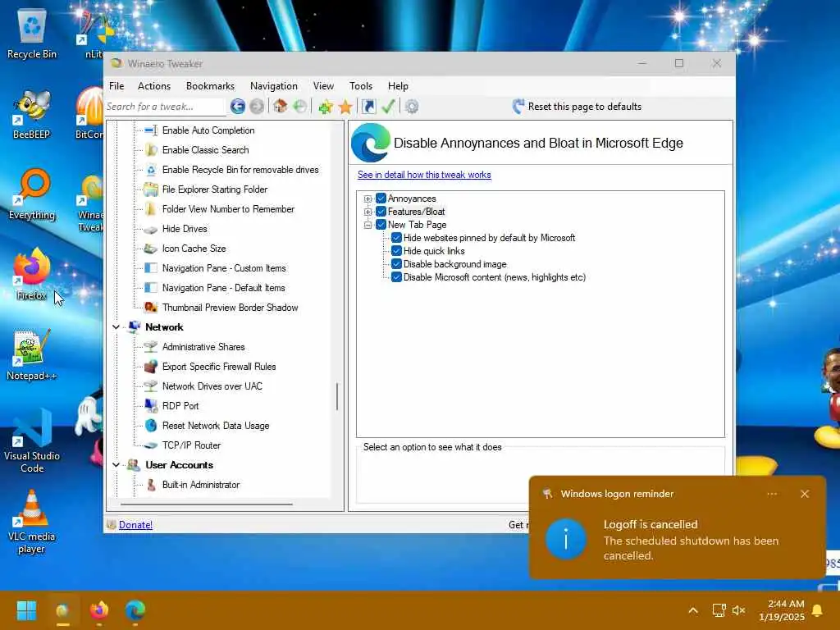
Task: Click the Windows Start button on taskbar
Action: (26, 609)
